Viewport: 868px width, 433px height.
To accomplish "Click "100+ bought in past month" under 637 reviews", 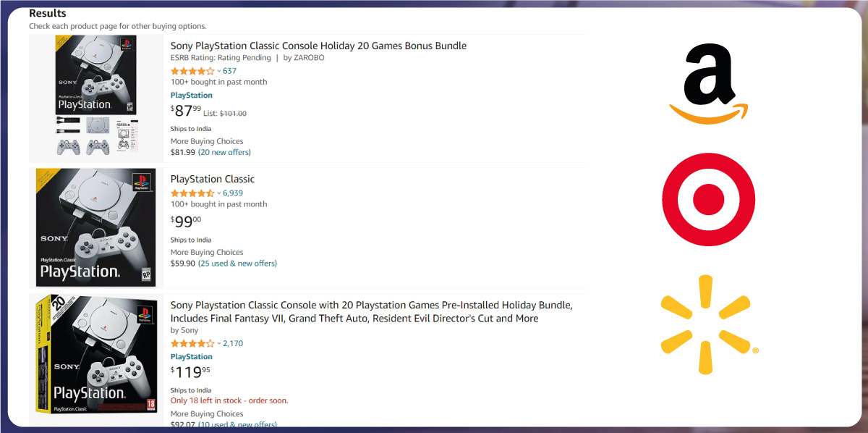I will click(218, 82).
